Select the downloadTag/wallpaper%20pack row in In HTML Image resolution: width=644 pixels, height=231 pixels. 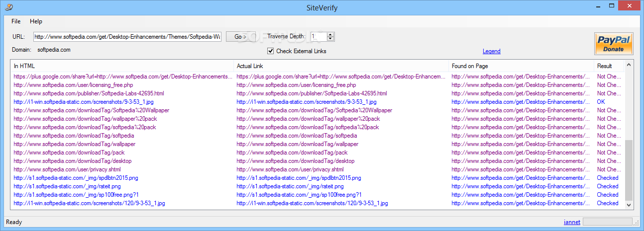pyautogui.click(x=85, y=119)
